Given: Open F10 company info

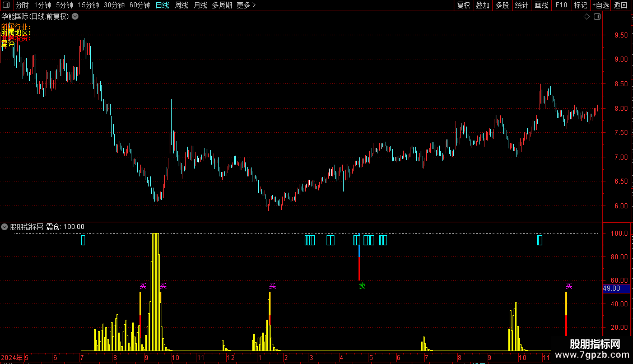Looking at the screenshot, I should 561,5.
